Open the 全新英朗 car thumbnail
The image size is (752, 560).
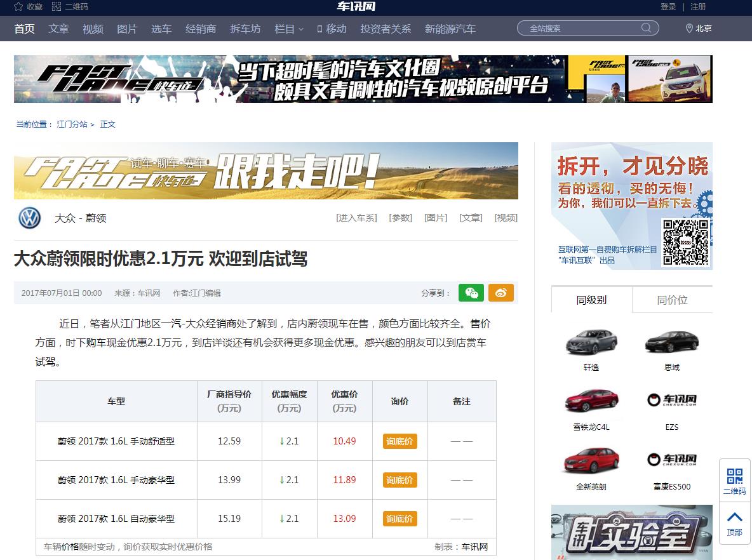click(x=591, y=460)
